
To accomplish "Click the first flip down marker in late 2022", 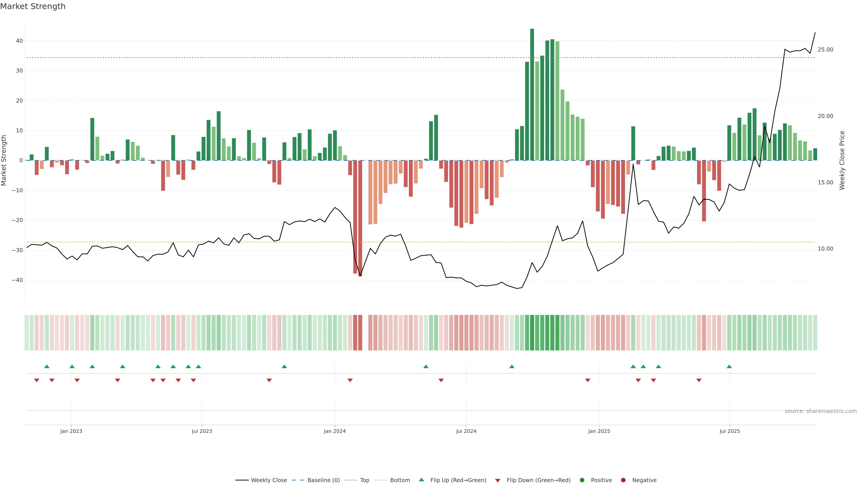I will click(x=37, y=380).
